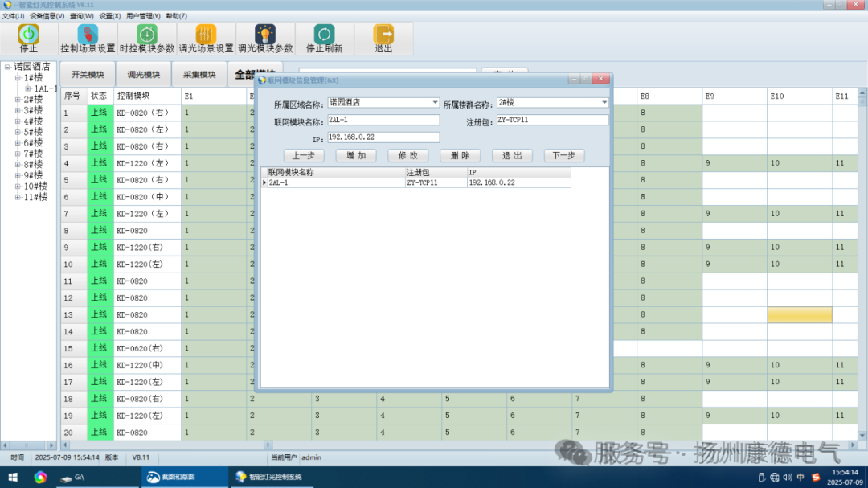Click the yellow highlighted E10 cell
Image resolution: width=868 pixels, height=488 pixels.
click(x=799, y=314)
